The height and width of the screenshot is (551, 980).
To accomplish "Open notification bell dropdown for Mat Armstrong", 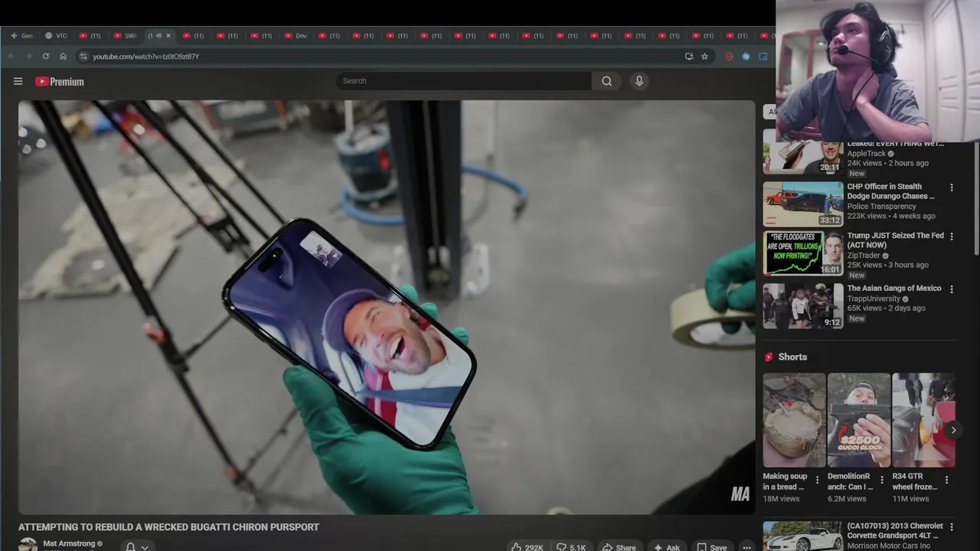I will (x=136, y=547).
